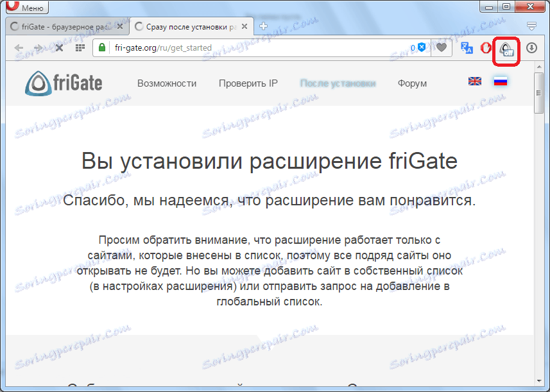Switch site language to Russian flag
Viewport: 550px width, 392px height.
[x=501, y=81]
